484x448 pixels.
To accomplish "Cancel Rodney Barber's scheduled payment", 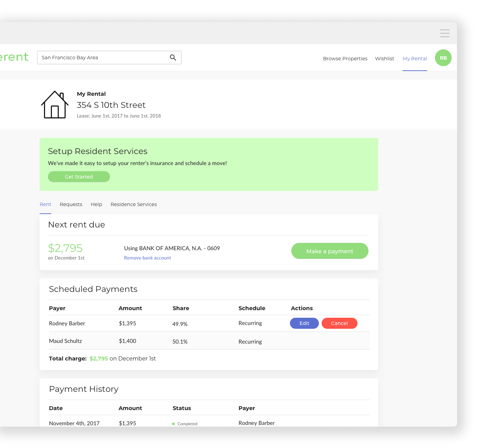I will [x=340, y=323].
